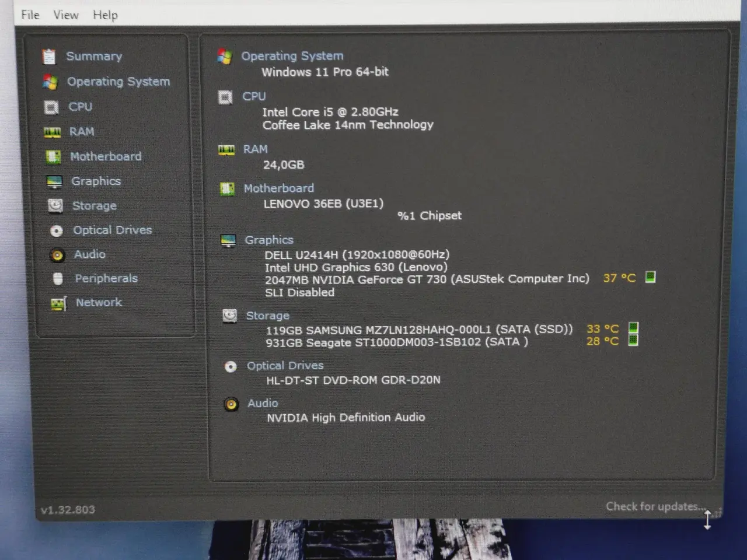Viewport: 747px width, 560px height.
Task: Open the Help menu
Action: pyautogui.click(x=105, y=15)
